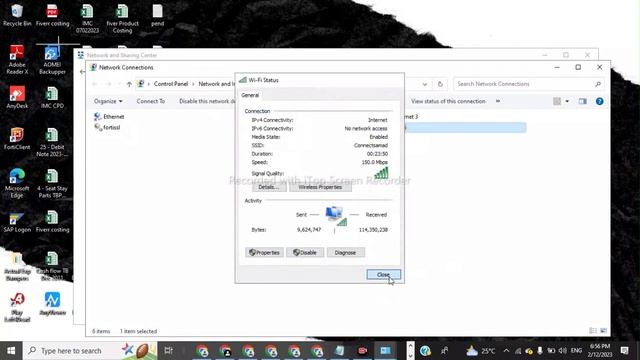Open the Wi-Fi Details... button

(x=269, y=187)
